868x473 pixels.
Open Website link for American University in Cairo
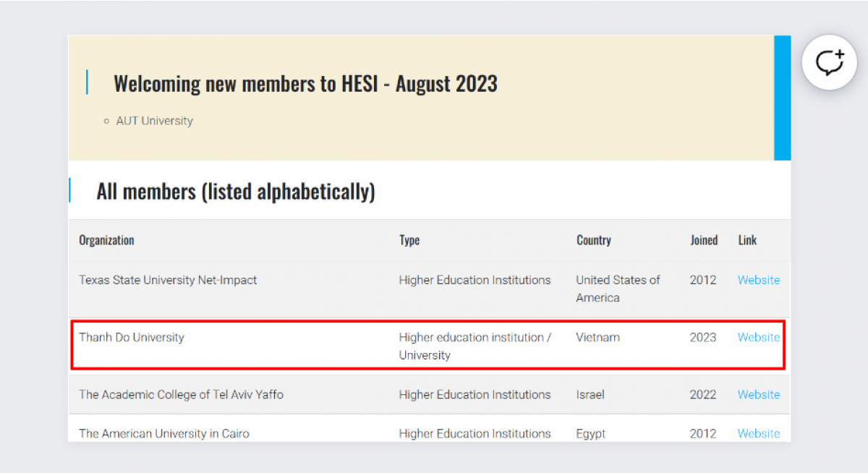click(759, 433)
